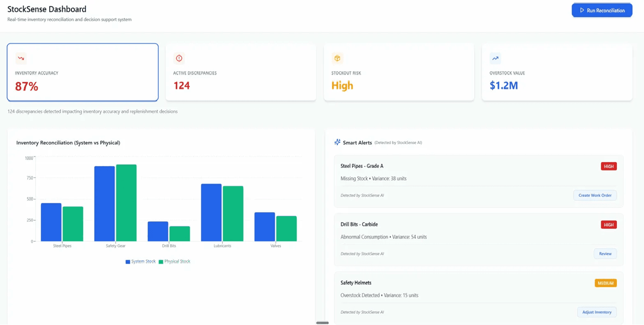Screen dimensions: 644x325
Task: Toggle System Stock series in chart legend
Action: click(x=141, y=261)
